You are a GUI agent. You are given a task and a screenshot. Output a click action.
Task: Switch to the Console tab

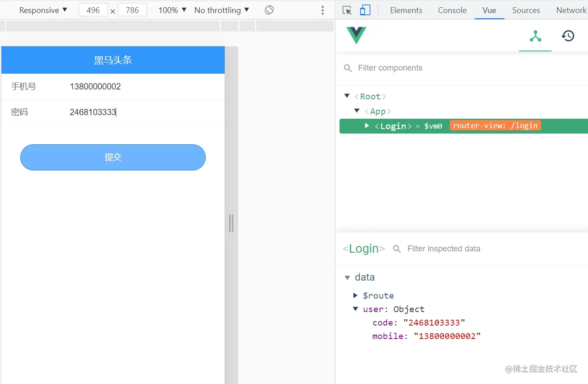pyautogui.click(x=452, y=10)
